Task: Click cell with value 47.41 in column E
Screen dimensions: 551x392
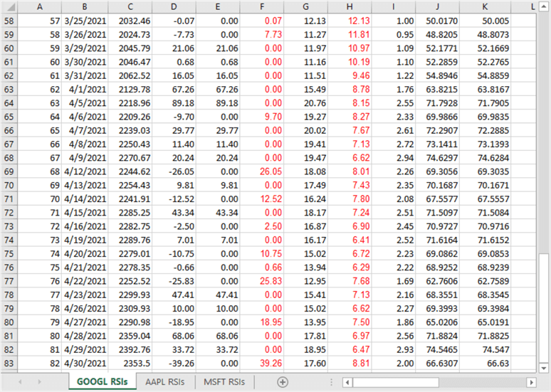Action: pyautogui.click(x=218, y=295)
